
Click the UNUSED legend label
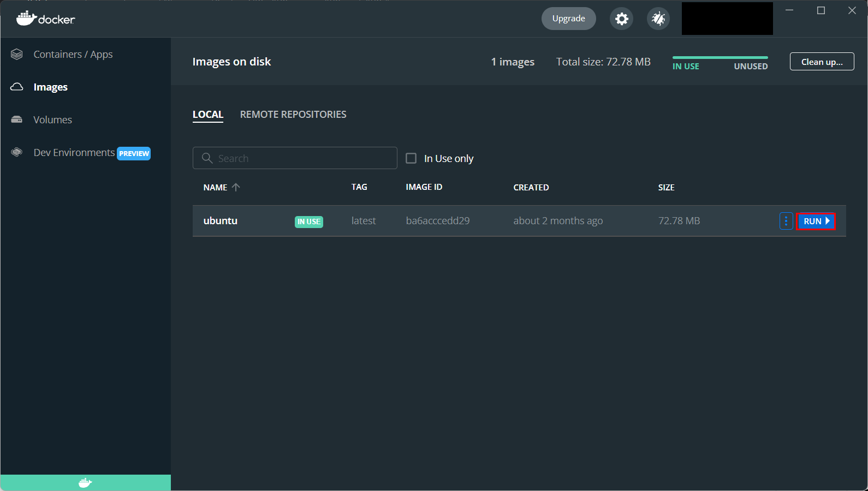point(751,66)
